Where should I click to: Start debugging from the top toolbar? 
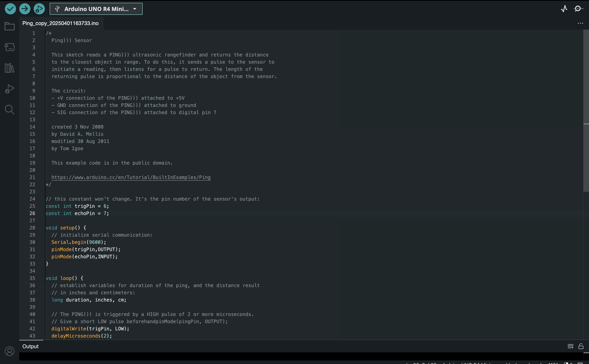click(x=39, y=9)
